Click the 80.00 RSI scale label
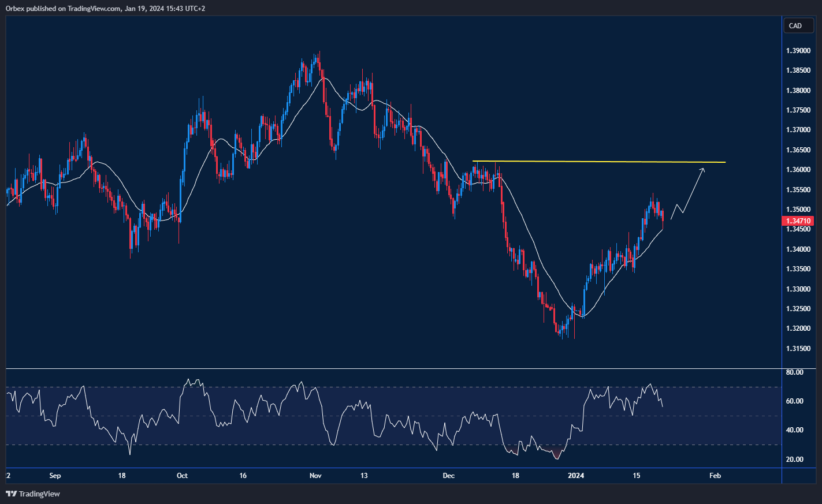 [795, 372]
